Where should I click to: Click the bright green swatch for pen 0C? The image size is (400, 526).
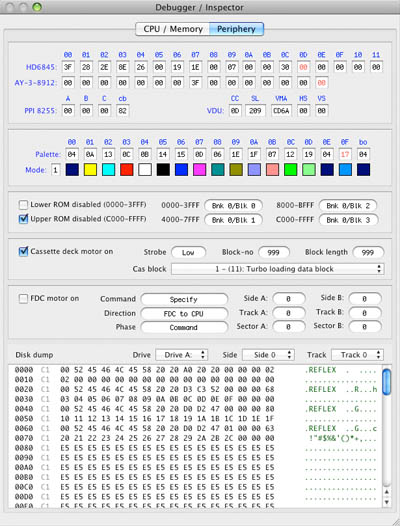pyautogui.click(x=290, y=170)
